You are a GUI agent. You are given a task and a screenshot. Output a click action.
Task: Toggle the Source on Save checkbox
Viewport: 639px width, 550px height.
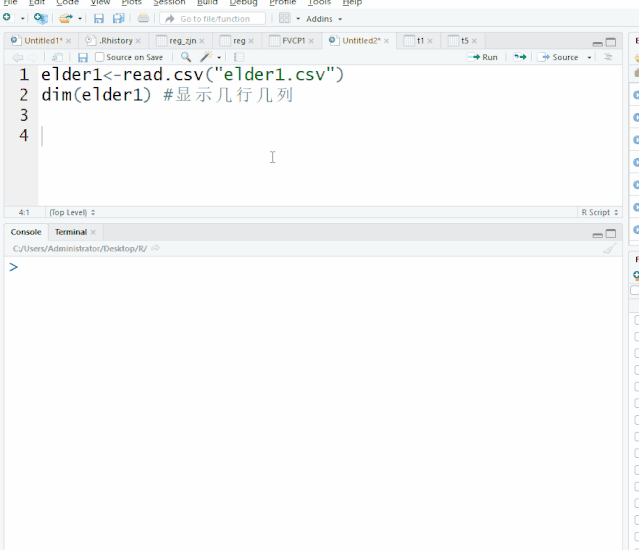pos(99,57)
